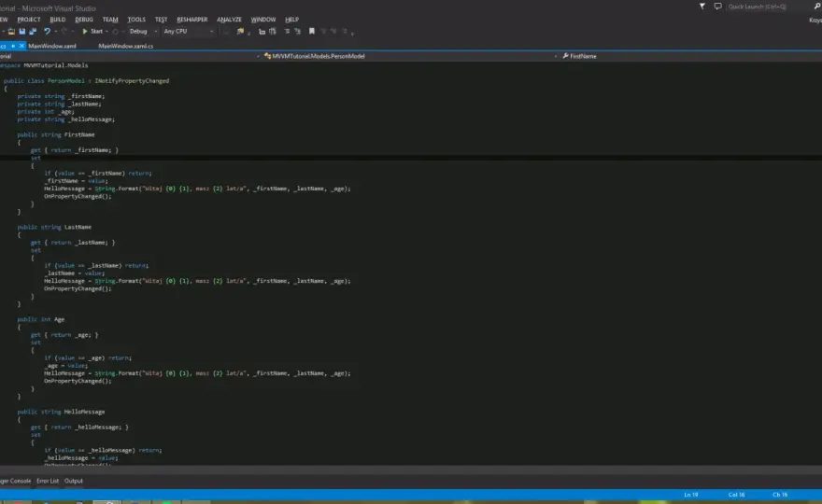Click the 'public string HelloMessage' property line
This screenshot has height=504, width=822.
click(61, 412)
